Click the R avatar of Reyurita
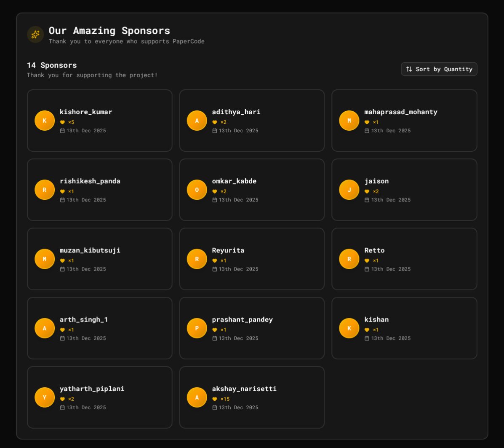Screen dimensions: 504x448 (x=197, y=259)
